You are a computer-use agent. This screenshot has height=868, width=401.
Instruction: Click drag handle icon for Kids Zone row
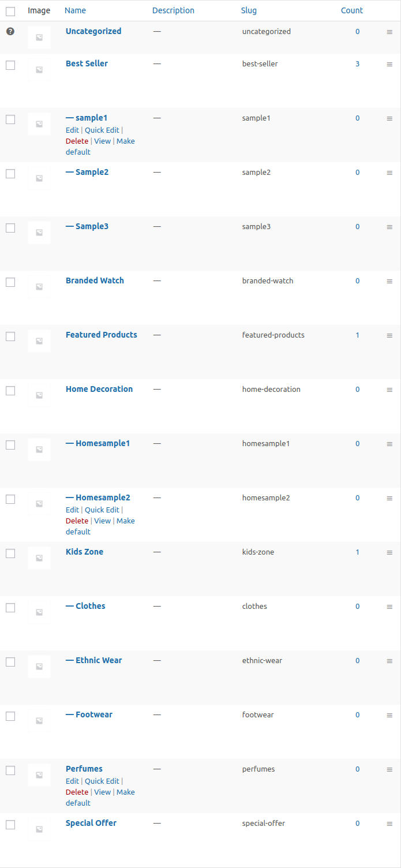(389, 552)
